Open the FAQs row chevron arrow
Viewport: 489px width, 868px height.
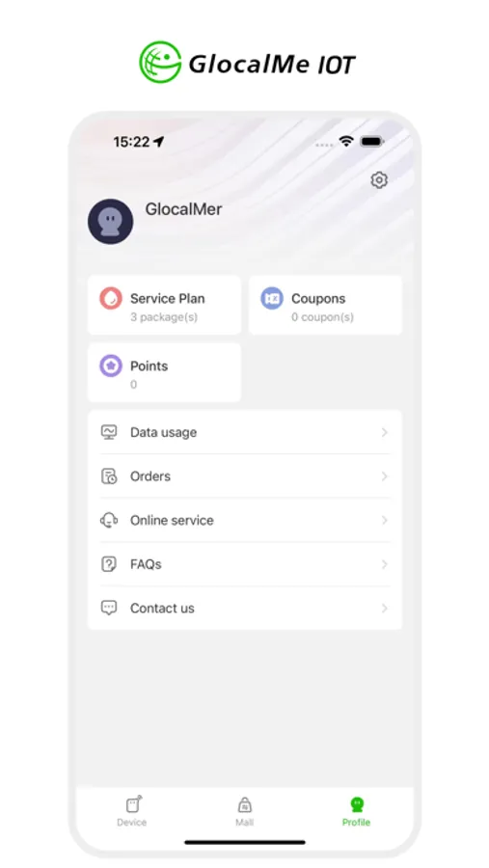coord(384,564)
